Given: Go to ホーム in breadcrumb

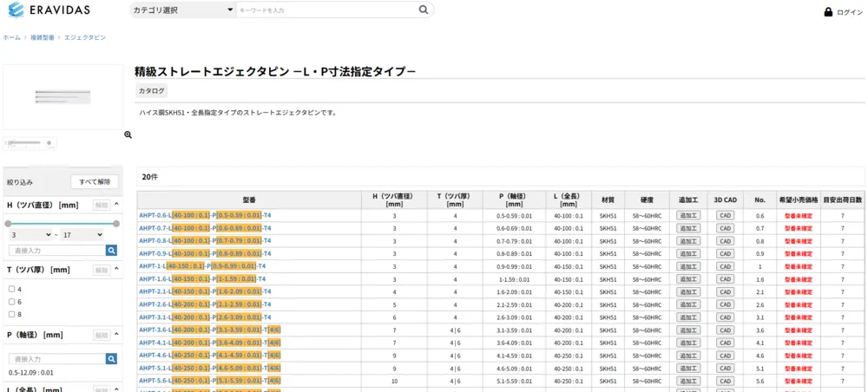Looking at the screenshot, I should click(x=11, y=38).
